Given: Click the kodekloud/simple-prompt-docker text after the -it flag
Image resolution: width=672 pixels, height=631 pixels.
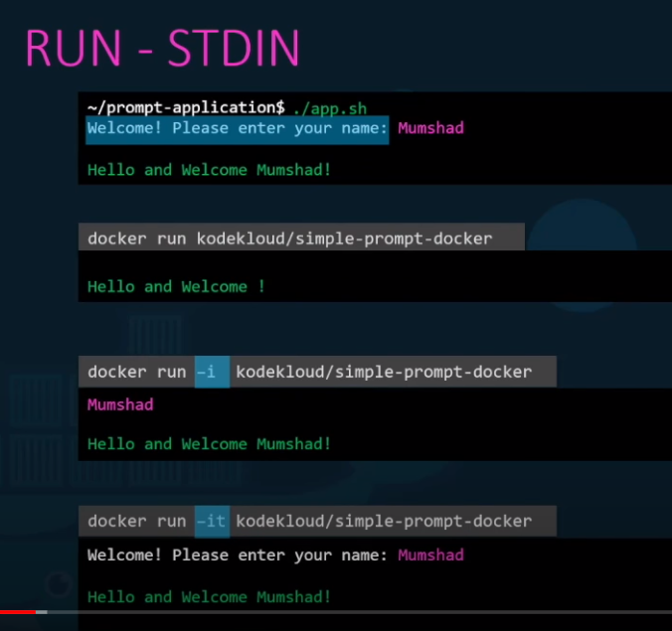Looking at the screenshot, I should 384,522.
